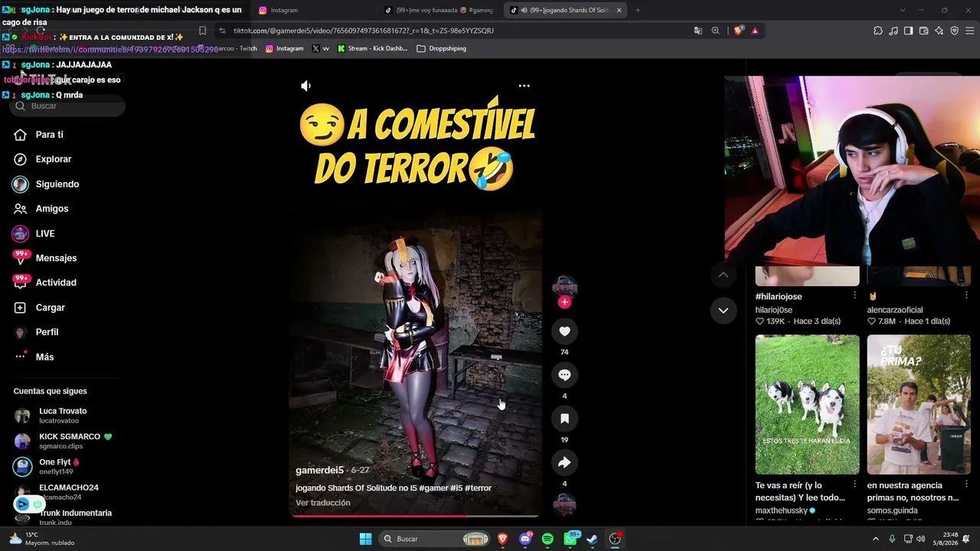Open the Explorar page
This screenshot has height=551, width=980.
pyautogui.click(x=54, y=159)
